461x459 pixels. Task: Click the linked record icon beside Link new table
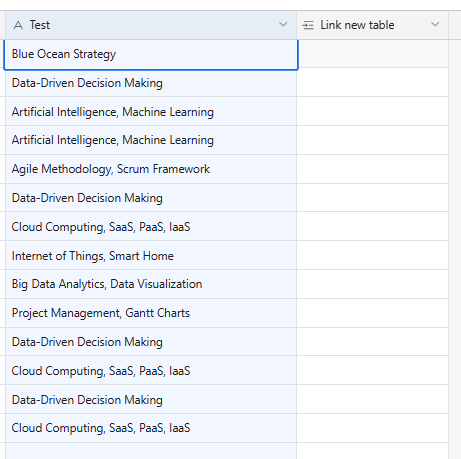pos(308,25)
